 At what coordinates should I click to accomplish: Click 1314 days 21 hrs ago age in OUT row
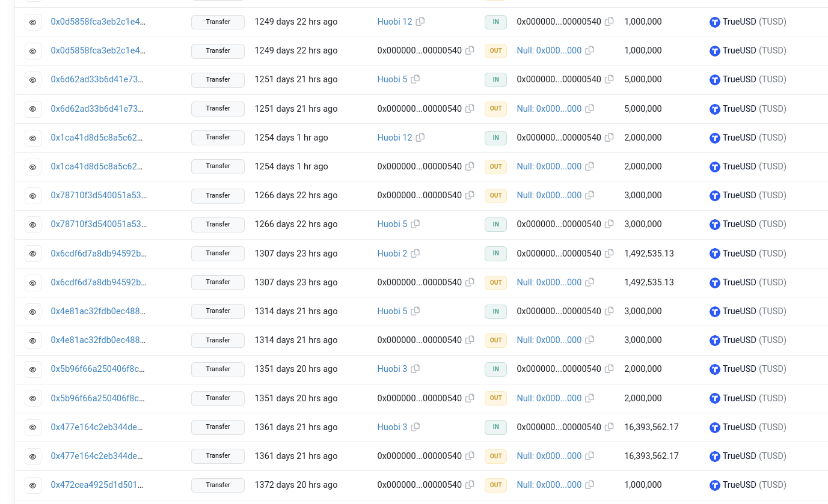[296, 340]
